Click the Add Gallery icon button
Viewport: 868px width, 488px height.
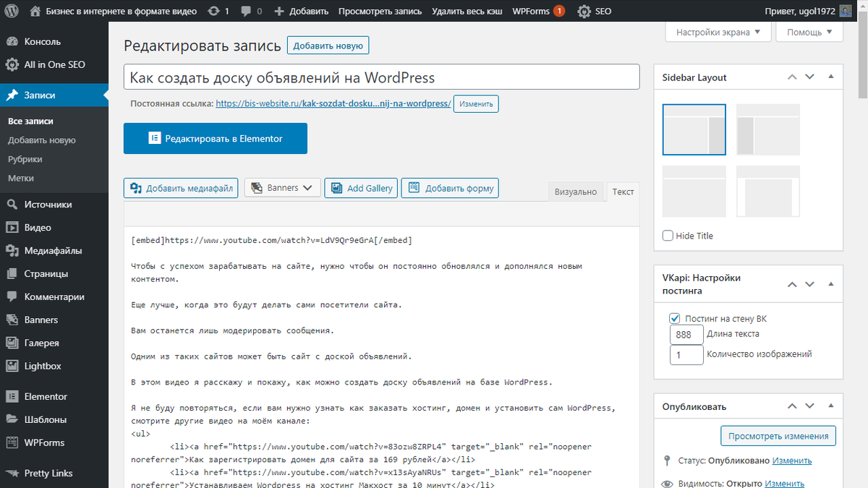tap(360, 187)
